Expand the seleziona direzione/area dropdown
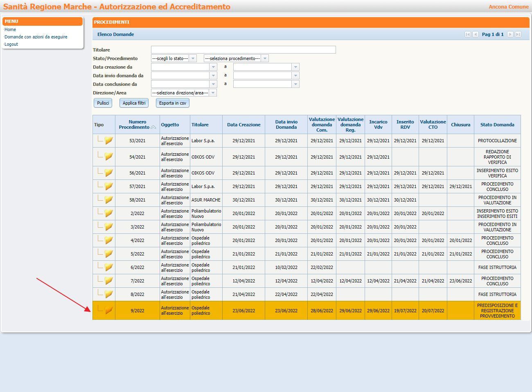532x392 pixels. point(213,92)
